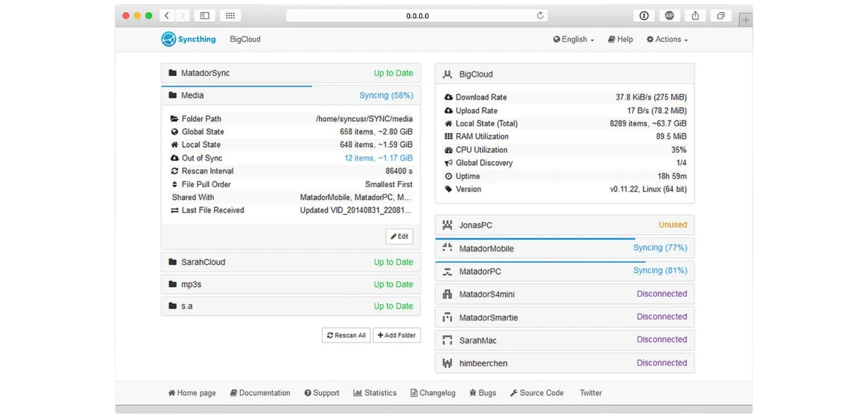Viewport: 868px width, 418px height.
Task: Click the reload page icon in address bar
Action: [x=540, y=16]
